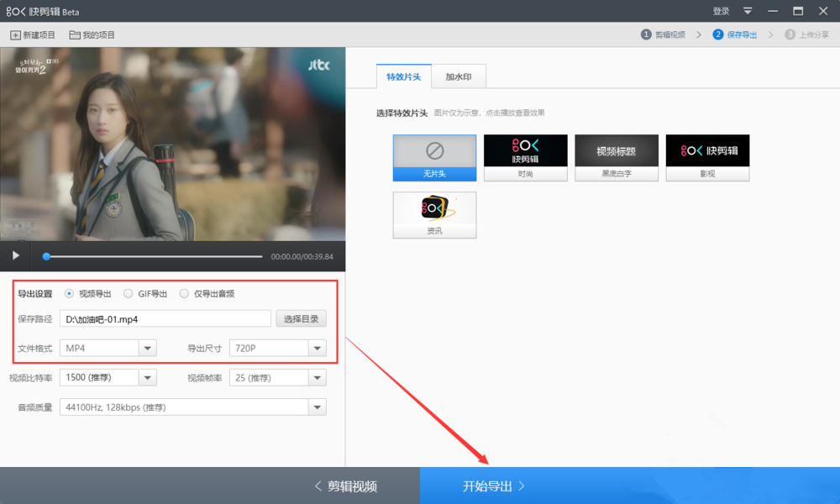Go to step 1 剪辑视频
Screen dimensions: 840x504
(x=663, y=34)
